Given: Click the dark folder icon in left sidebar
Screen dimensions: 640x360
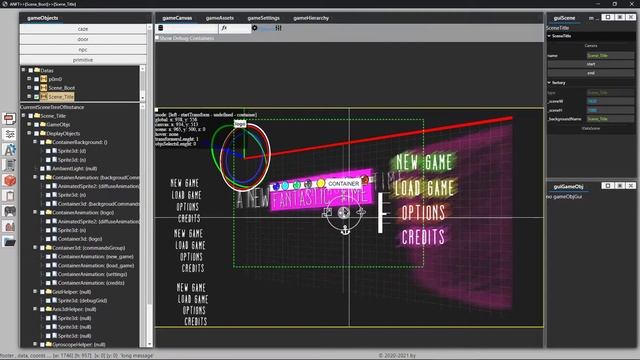Looking at the screenshot, I should point(9,241).
